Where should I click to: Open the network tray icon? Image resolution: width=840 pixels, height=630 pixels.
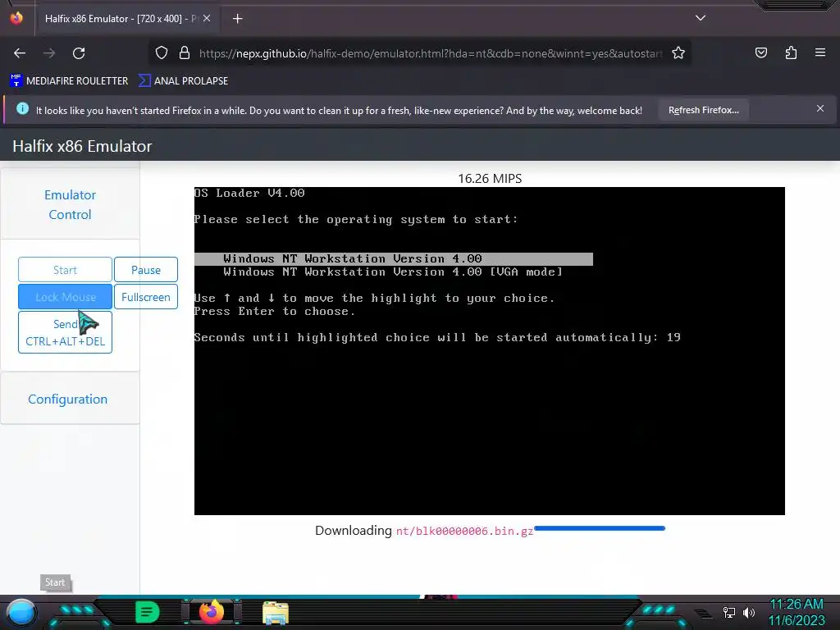coord(728,612)
